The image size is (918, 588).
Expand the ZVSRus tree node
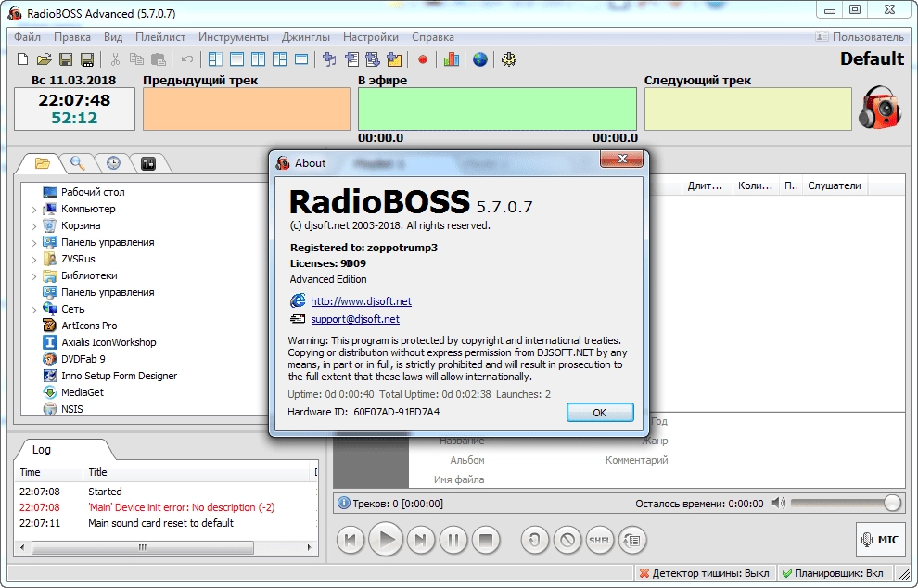pyautogui.click(x=34, y=260)
